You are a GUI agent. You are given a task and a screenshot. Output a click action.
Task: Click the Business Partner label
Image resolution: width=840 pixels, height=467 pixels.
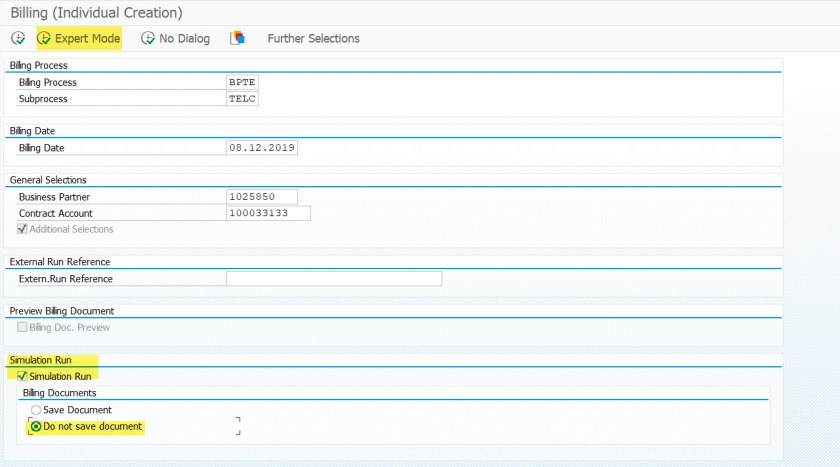tap(54, 197)
